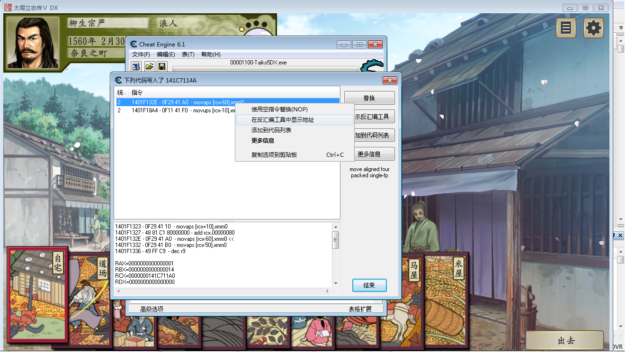644x364 pixels.
Task: Click the 示反汇编工具 button on the right
Action: click(374, 117)
